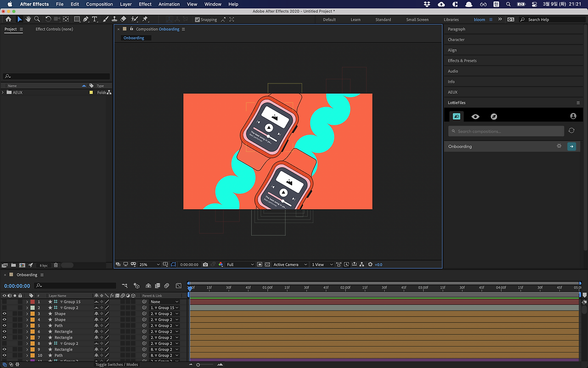The width and height of the screenshot is (588, 368).
Task: Expand the AEUX folder in Project panel
Action: pyautogui.click(x=3, y=92)
